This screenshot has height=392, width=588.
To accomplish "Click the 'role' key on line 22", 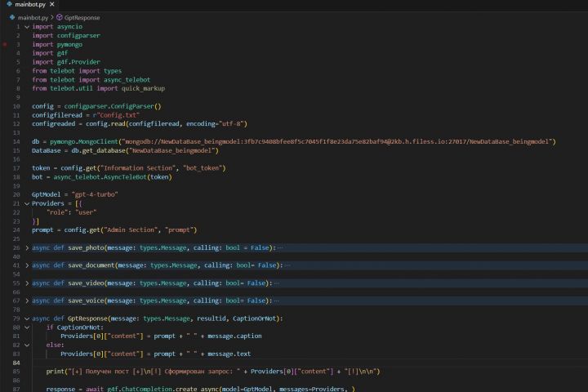I will (57, 212).
